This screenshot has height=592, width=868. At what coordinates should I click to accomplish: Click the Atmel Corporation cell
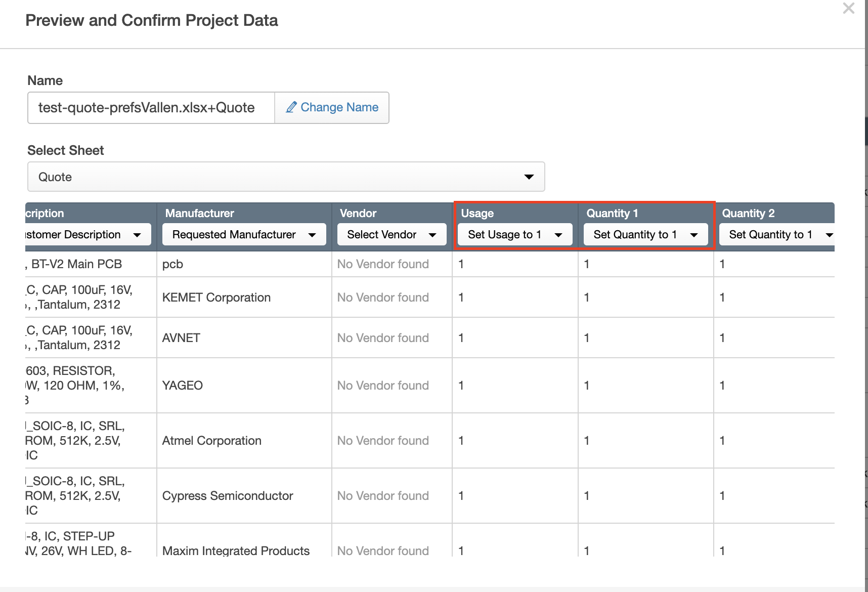(212, 441)
